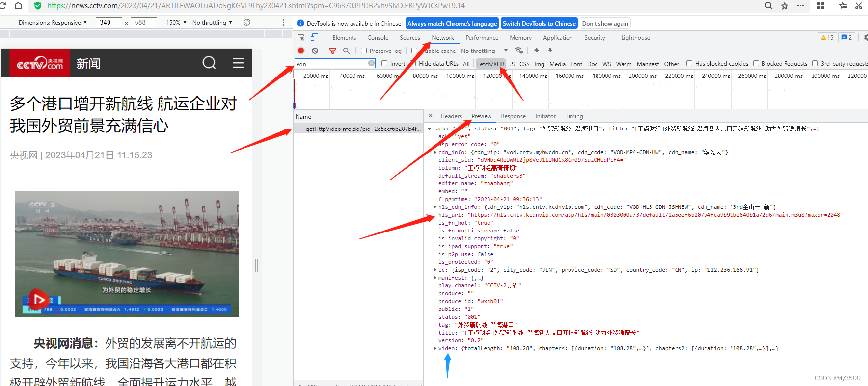Click the vdn filter input field

tap(332, 64)
